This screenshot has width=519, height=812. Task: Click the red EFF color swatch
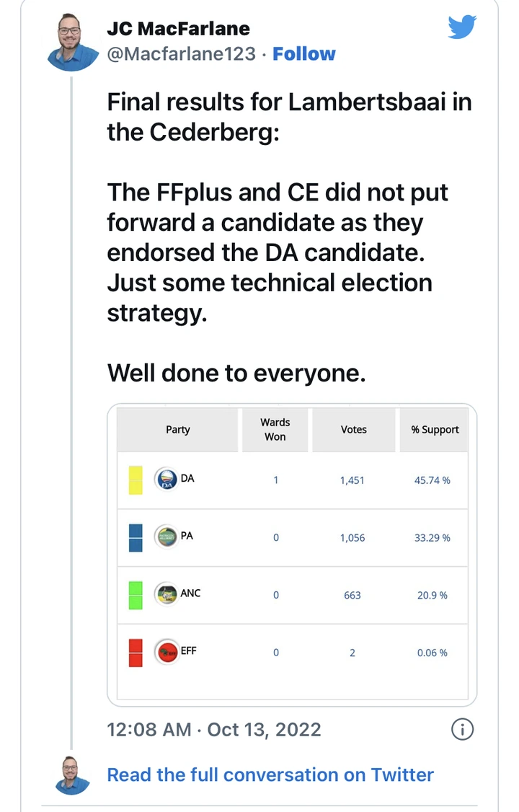point(136,653)
